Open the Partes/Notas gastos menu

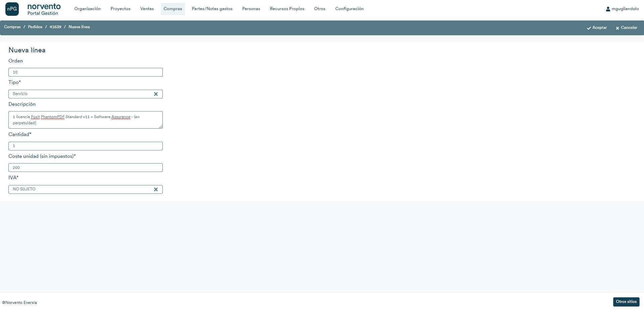point(212,9)
